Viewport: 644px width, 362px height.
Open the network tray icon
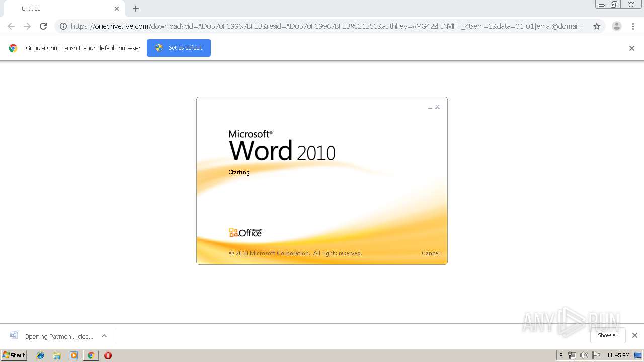[572, 355]
